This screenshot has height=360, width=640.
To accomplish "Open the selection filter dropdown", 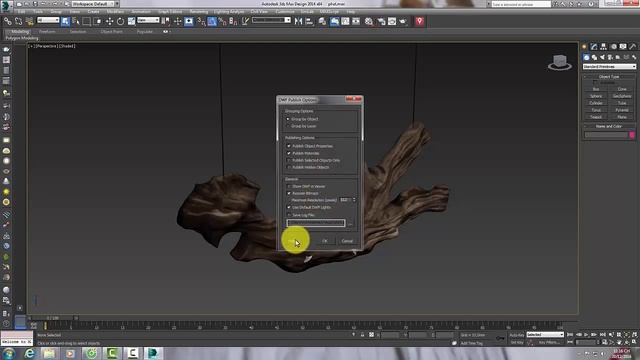I will click(48, 20).
